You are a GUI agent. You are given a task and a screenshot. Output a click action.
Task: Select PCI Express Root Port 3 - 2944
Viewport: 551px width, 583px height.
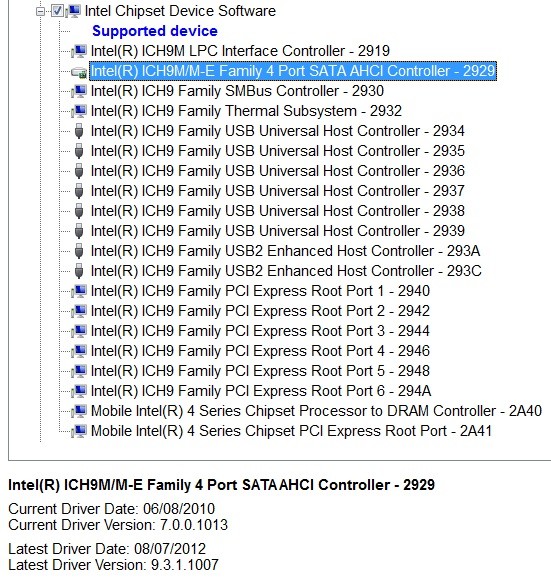click(x=260, y=331)
